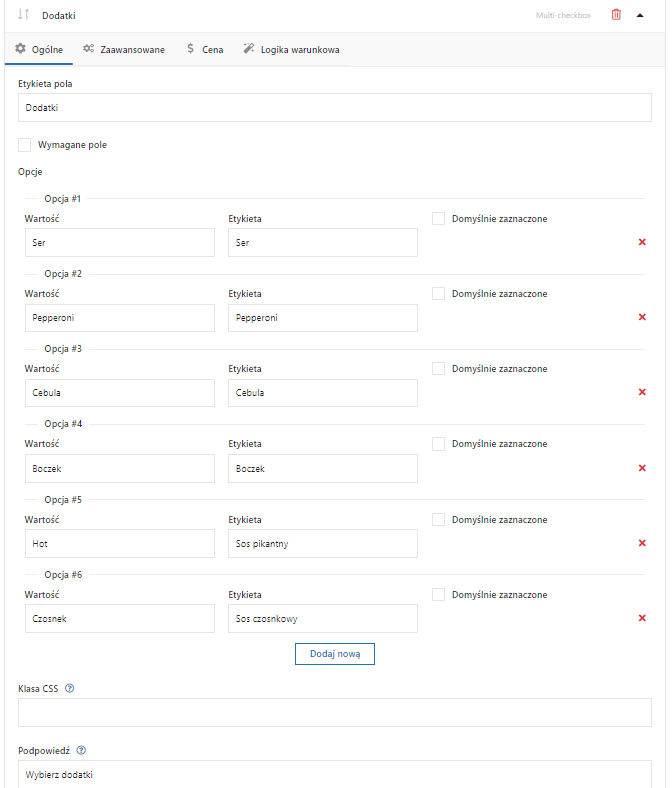Screen dimensions: 672x788
Task: Click Etykieta field containing Sos pikantny
Action: (323, 544)
